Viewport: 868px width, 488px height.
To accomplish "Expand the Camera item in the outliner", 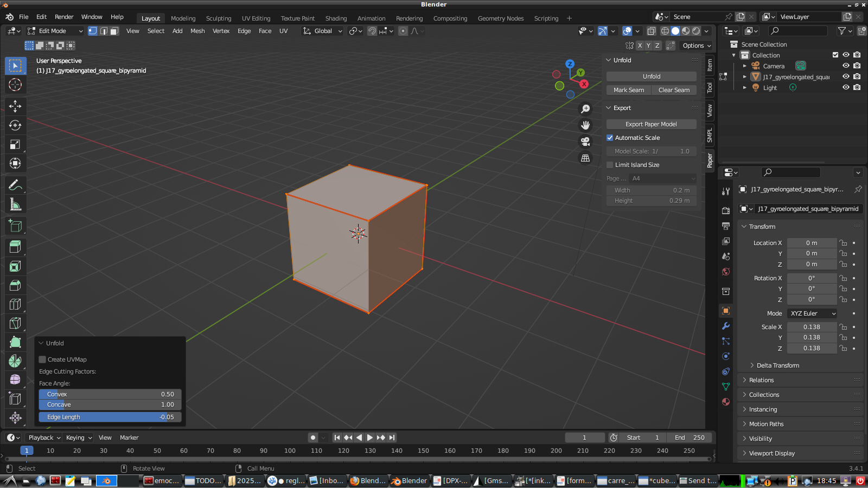I will pos(745,66).
